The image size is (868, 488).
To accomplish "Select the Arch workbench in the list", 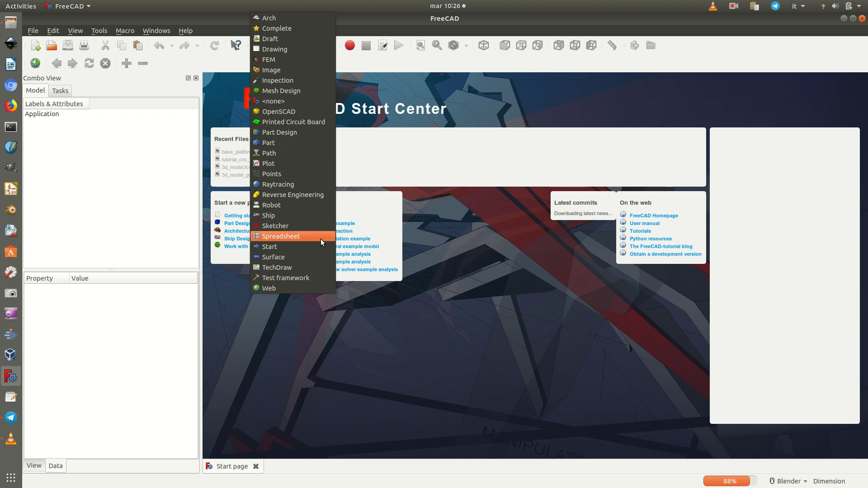I will pyautogui.click(x=293, y=18).
